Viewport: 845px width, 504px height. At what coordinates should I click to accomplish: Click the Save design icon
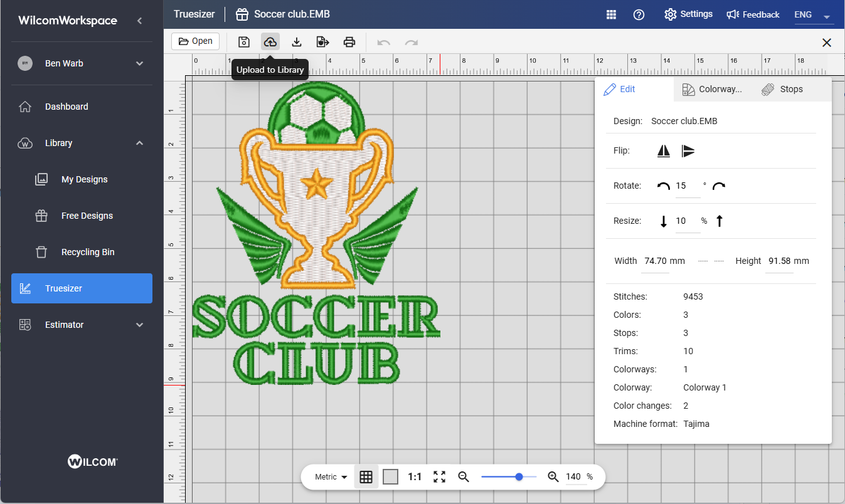244,42
